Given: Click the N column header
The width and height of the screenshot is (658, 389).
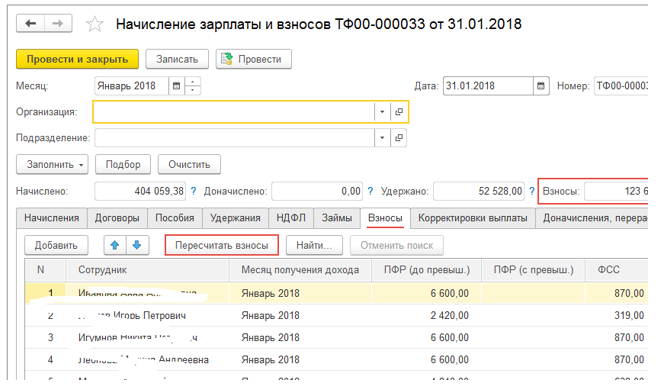Looking at the screenshot, I should point(45,270).
